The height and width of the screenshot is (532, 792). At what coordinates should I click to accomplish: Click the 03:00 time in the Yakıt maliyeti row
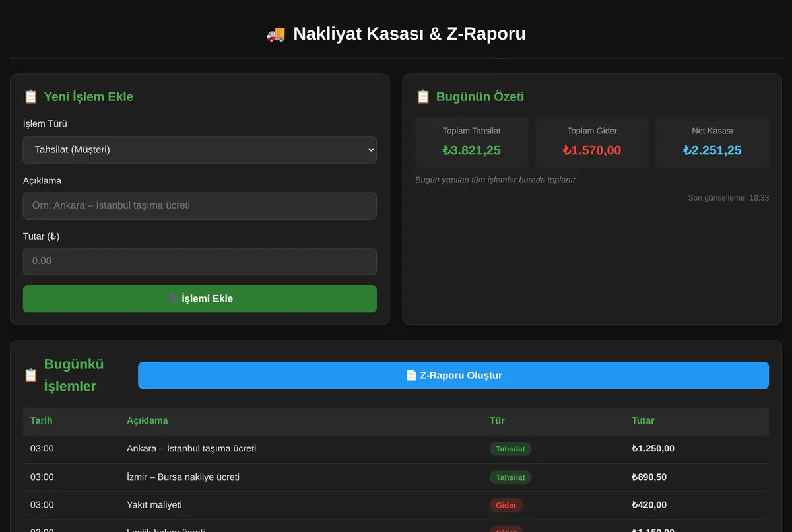click(x=42, y=505)
